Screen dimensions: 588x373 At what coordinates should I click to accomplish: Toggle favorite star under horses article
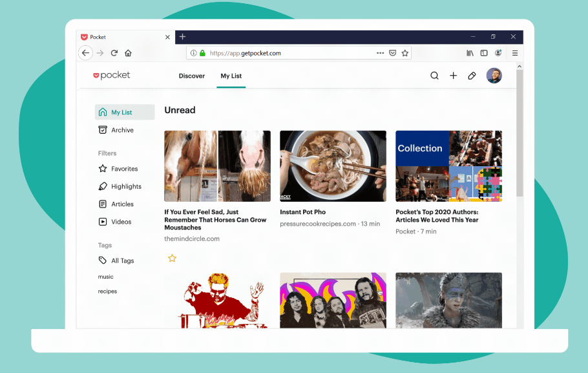(x=172, y=258)
